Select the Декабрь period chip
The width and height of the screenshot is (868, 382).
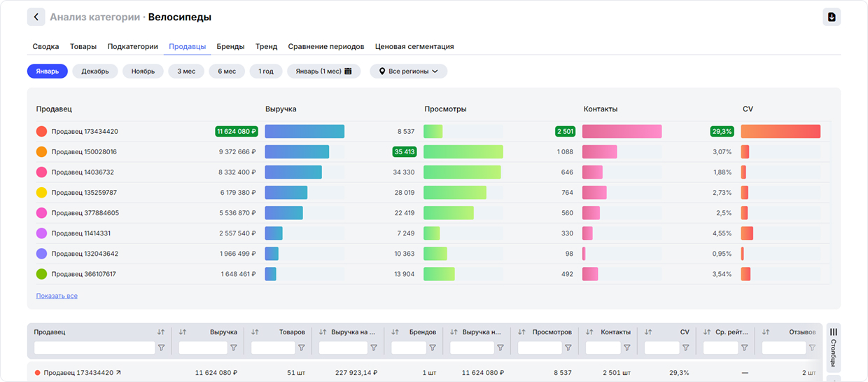click(x=95, y=71)
